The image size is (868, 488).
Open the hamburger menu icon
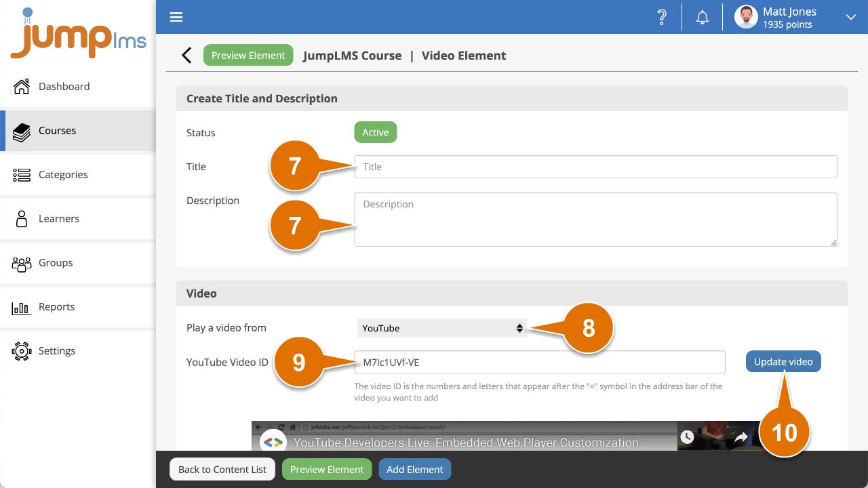[176, 17]
